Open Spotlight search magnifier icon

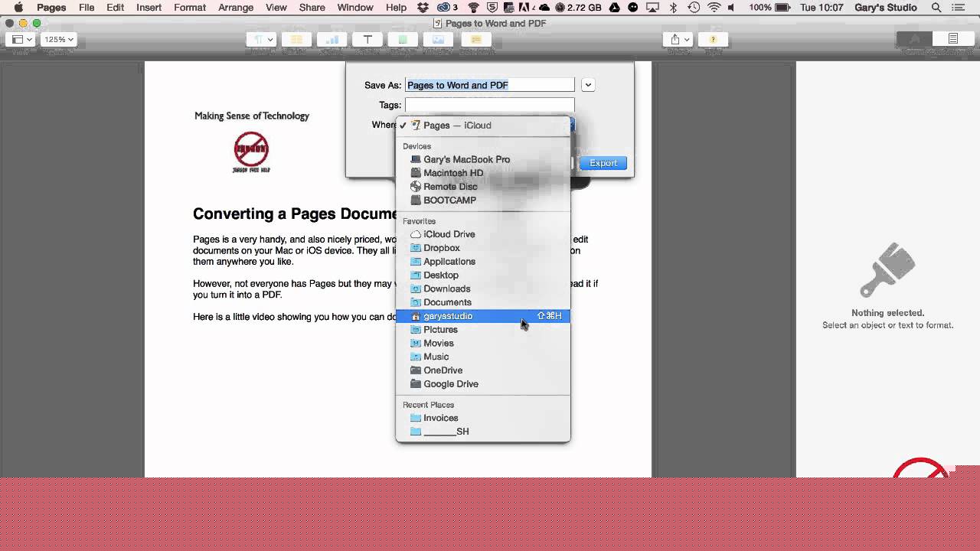[936, 8]
